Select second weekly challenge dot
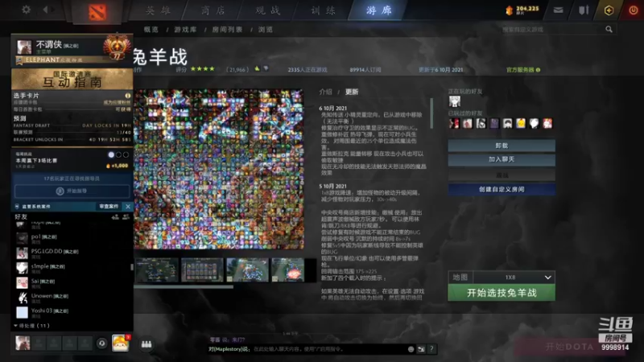The width and height of the screenshot is (644, 362). coord(118,154)
